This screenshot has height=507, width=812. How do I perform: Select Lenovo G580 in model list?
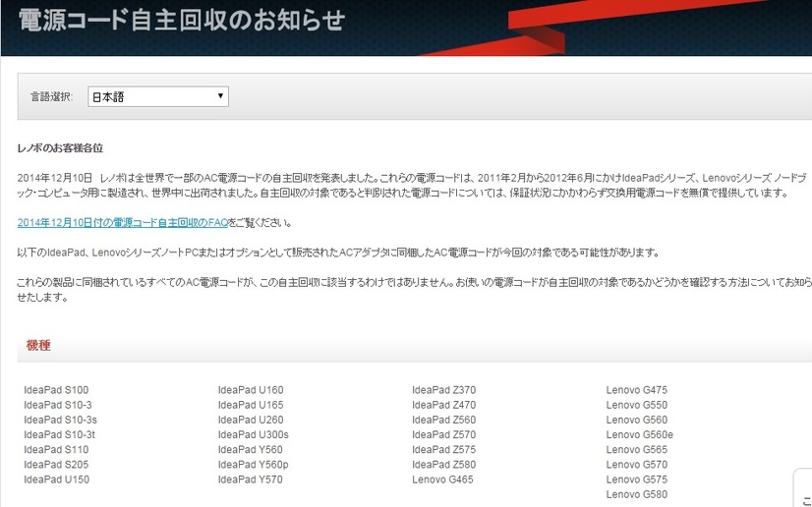click(637, 495)
